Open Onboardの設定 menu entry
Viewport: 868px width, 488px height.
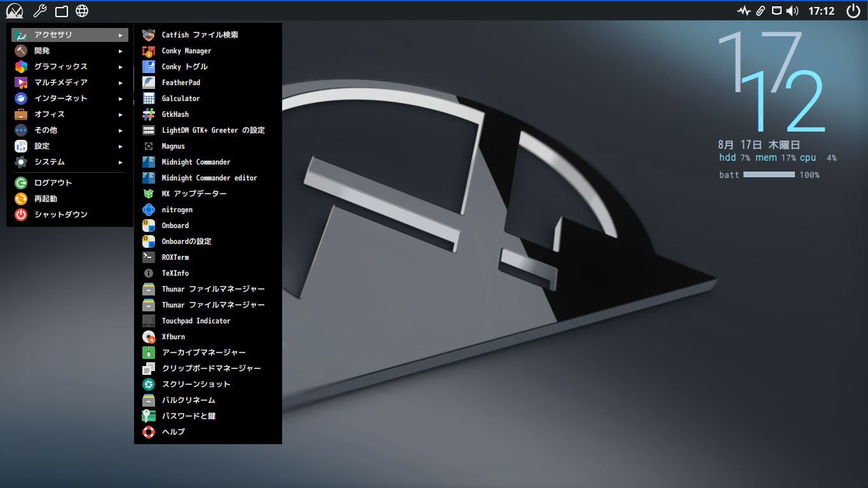(x=208, y=241)
